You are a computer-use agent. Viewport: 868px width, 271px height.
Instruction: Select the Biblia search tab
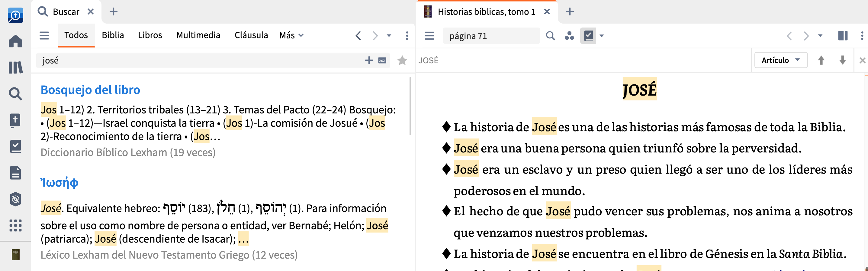(x=113, y=35)
